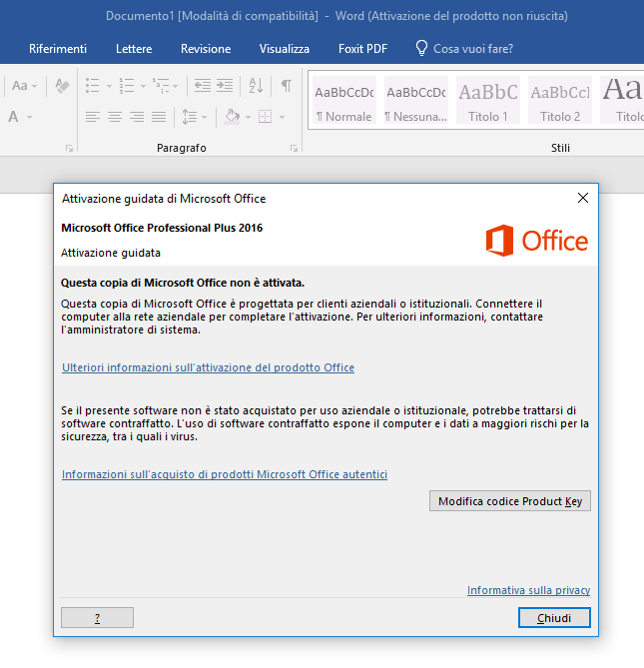Close the Attivazione guidata dialog

tap(583, 198)
